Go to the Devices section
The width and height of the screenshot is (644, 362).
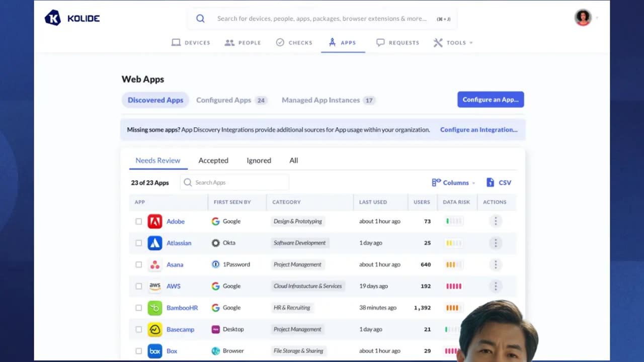click(x=191, y=43)
